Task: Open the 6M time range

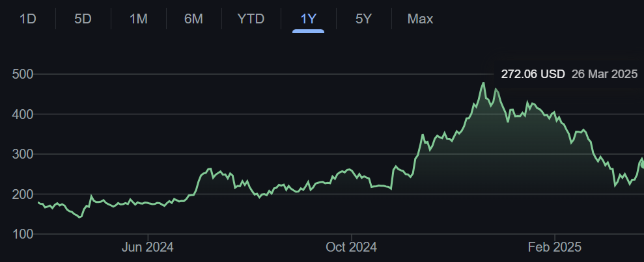Action: (193, 19)
